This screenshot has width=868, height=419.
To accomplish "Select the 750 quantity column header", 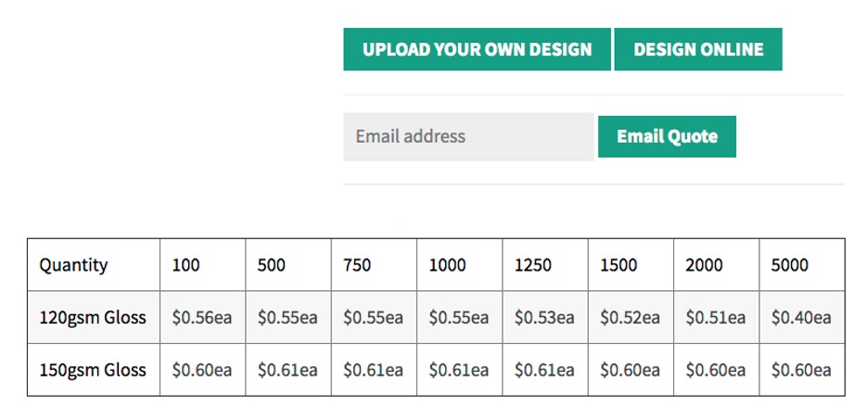I will click(357, 265).
